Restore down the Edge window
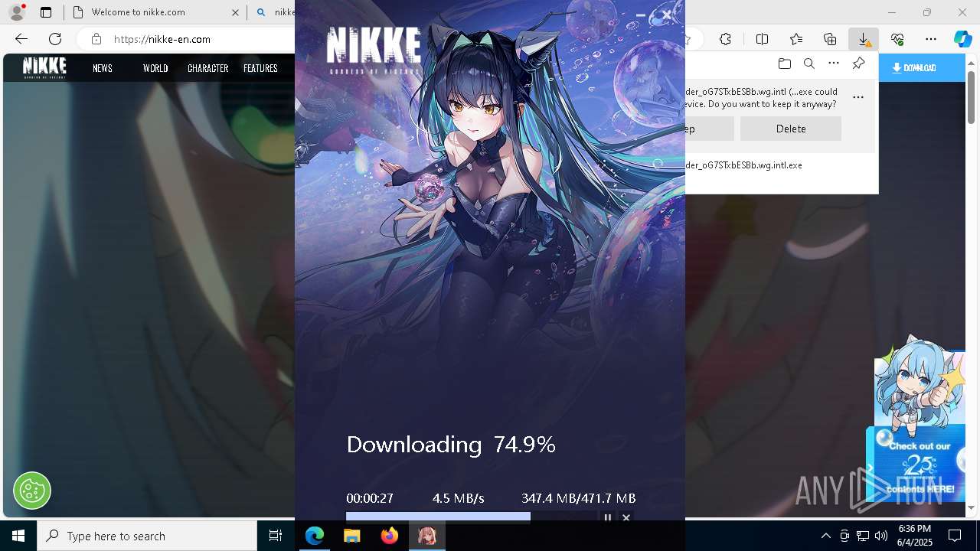The image size is (980, 551). (927, 12)
